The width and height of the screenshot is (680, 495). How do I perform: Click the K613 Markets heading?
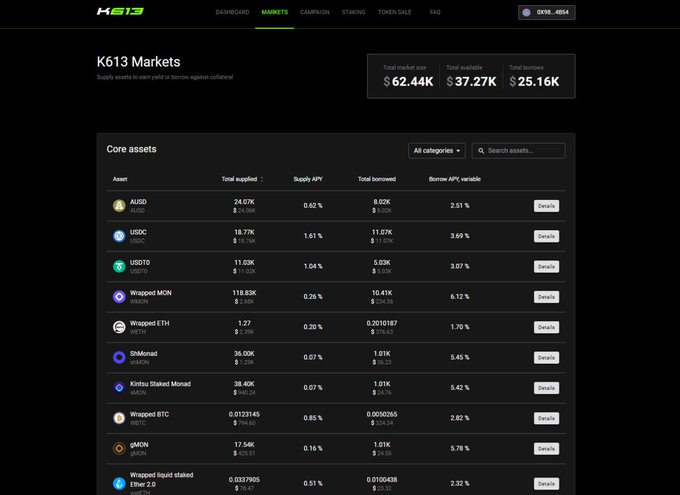pos(138,62)
